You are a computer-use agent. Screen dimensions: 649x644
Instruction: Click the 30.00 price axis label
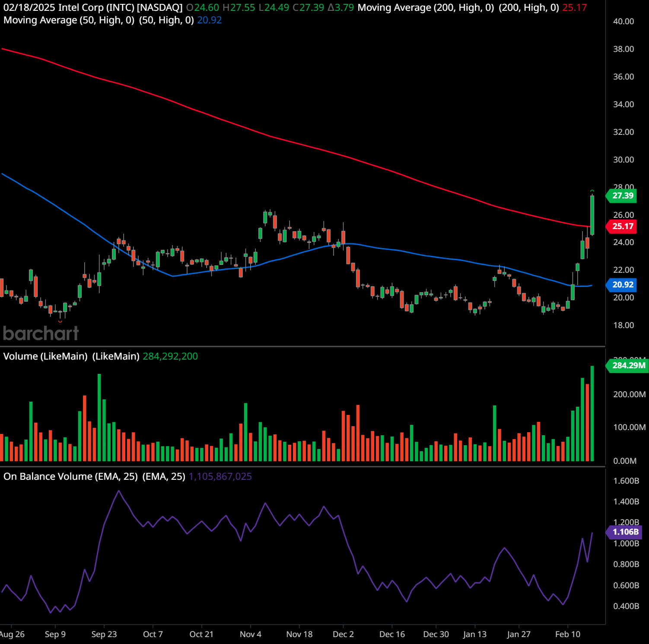point(624,160)
